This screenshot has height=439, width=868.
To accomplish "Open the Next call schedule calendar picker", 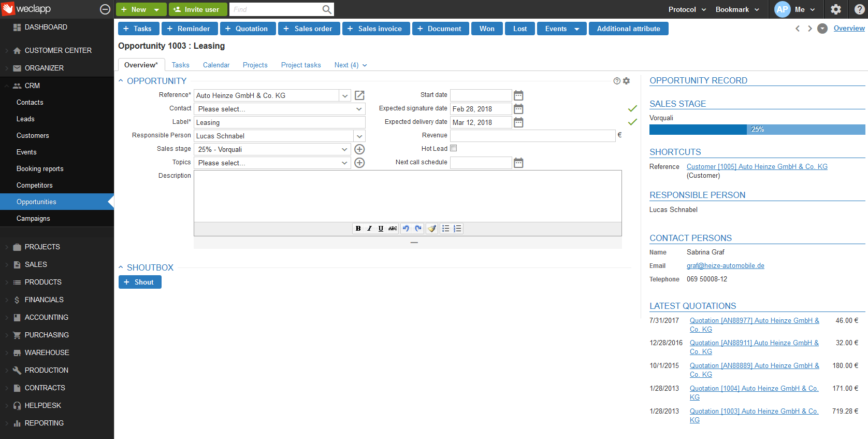I will click(518, 163).
